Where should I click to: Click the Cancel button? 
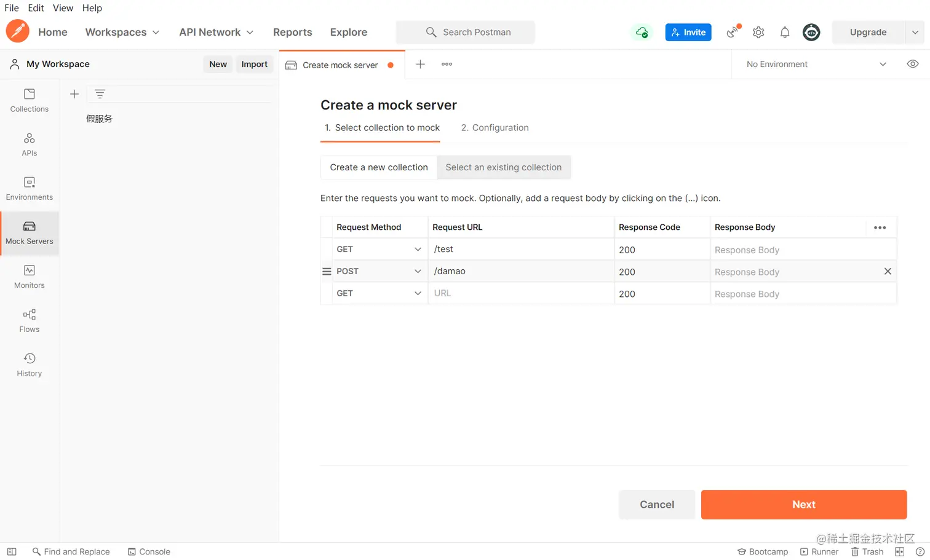656,505
